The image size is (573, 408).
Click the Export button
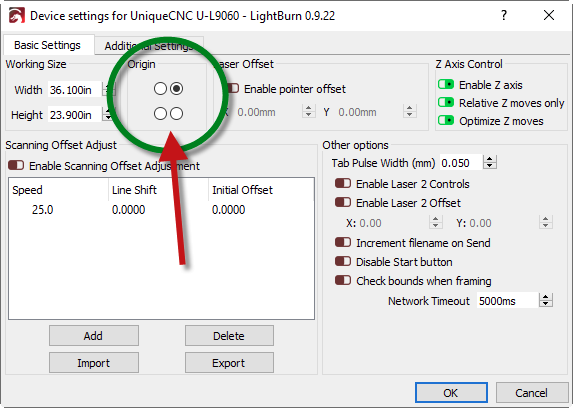pos(229,363)
